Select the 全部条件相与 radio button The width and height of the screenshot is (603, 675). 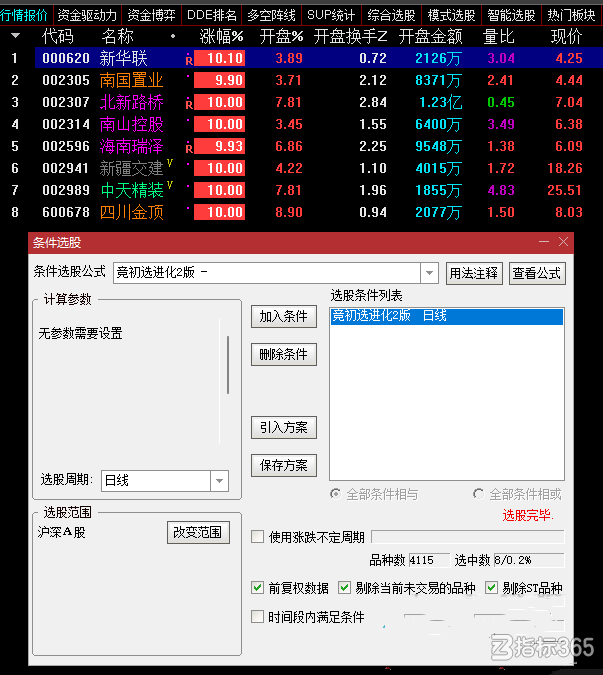coord(335,494)
